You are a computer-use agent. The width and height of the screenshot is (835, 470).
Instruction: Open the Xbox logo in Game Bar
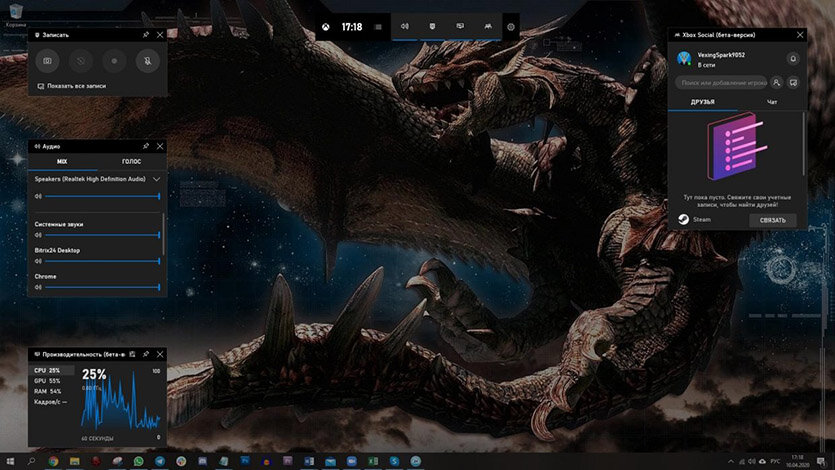click(325, 27)
